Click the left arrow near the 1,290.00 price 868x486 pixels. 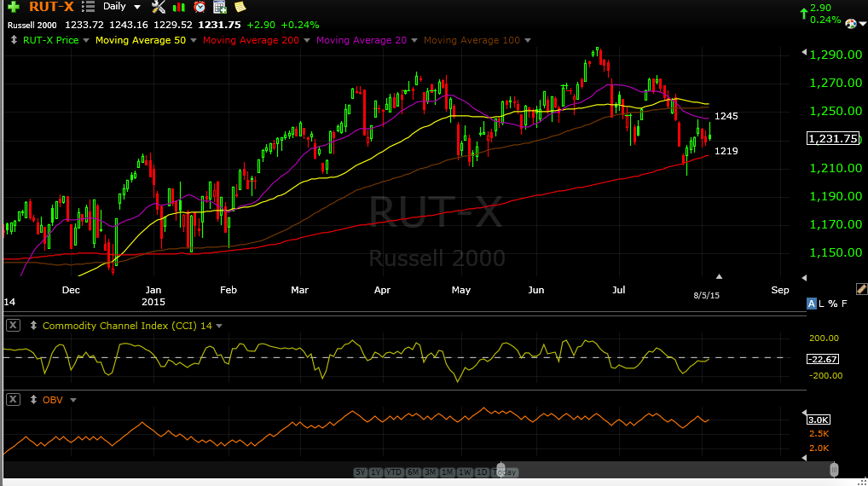tap(804, 52)
